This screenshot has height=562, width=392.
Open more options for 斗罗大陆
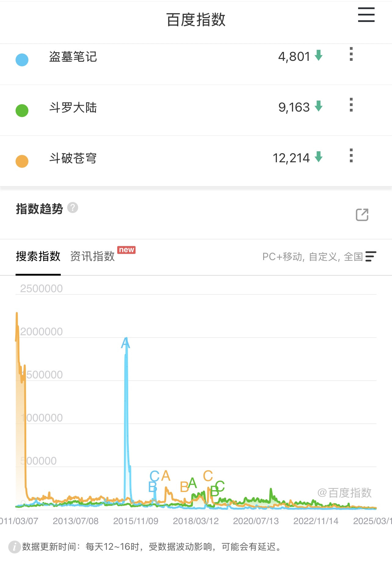tap(351, 105)
